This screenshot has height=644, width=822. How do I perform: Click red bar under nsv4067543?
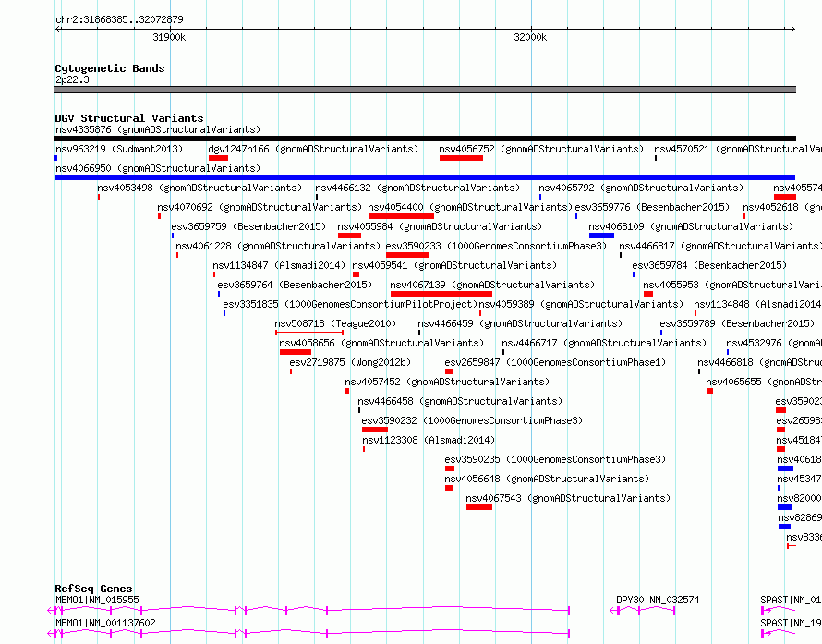[x=479, y=507]
